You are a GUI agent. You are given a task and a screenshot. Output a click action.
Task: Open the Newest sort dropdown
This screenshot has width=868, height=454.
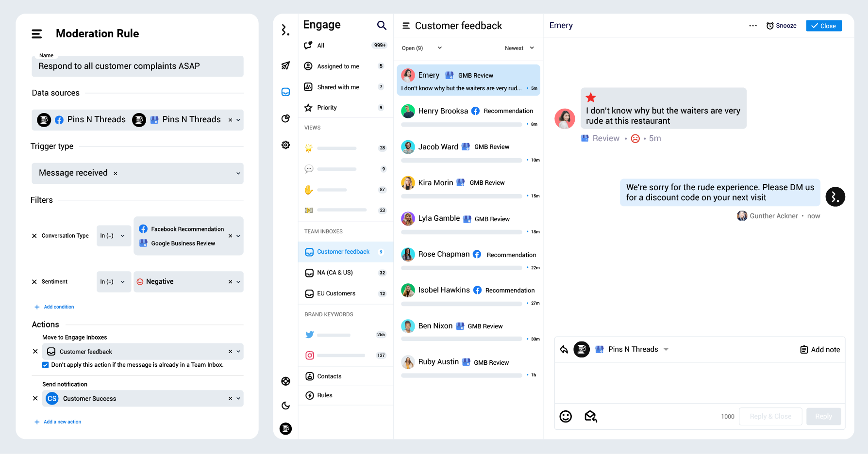click(519, 48)
